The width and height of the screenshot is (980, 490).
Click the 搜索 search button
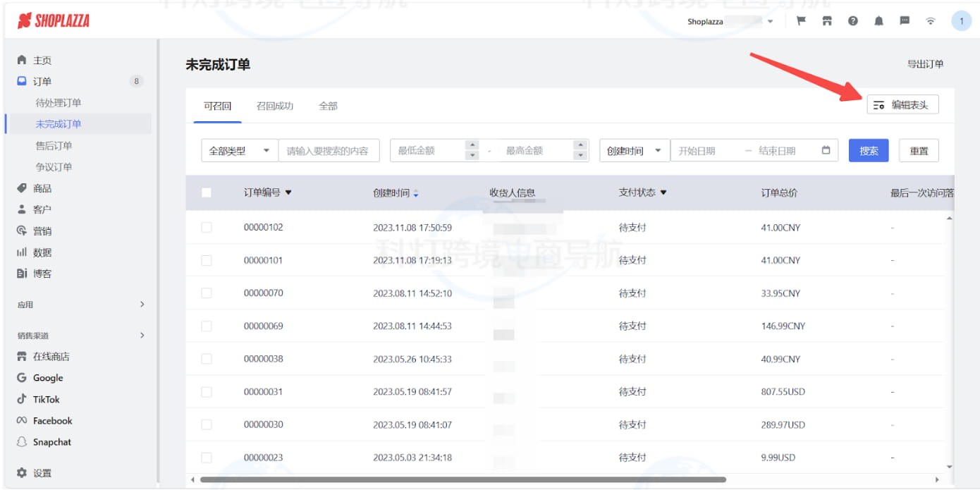point(868,150)
